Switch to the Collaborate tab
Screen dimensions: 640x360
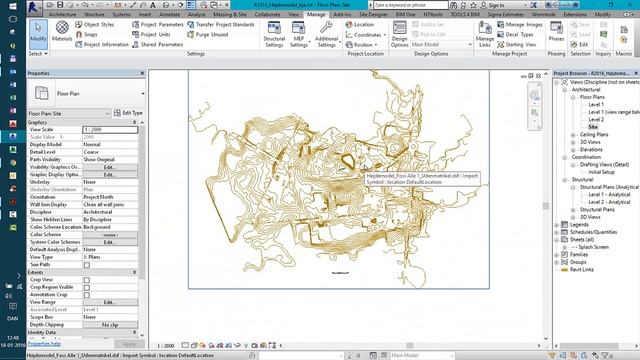267,14
